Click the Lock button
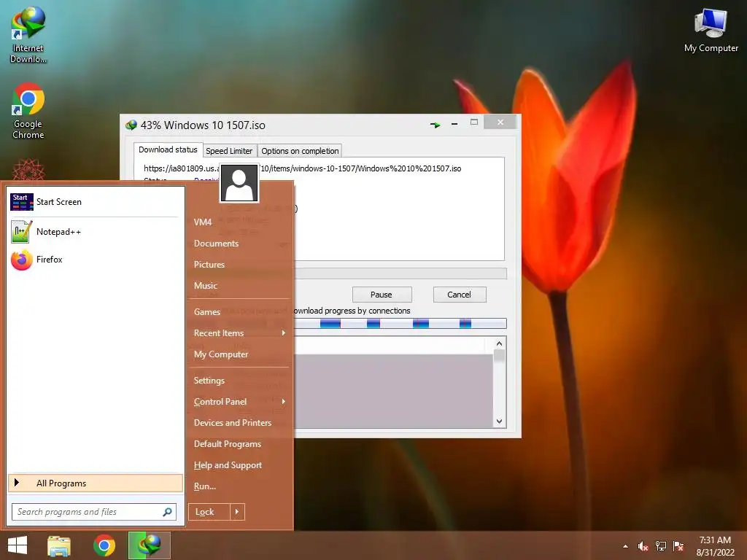The width and height of the screenshot is (747, 560). click(x=209, y=512)
